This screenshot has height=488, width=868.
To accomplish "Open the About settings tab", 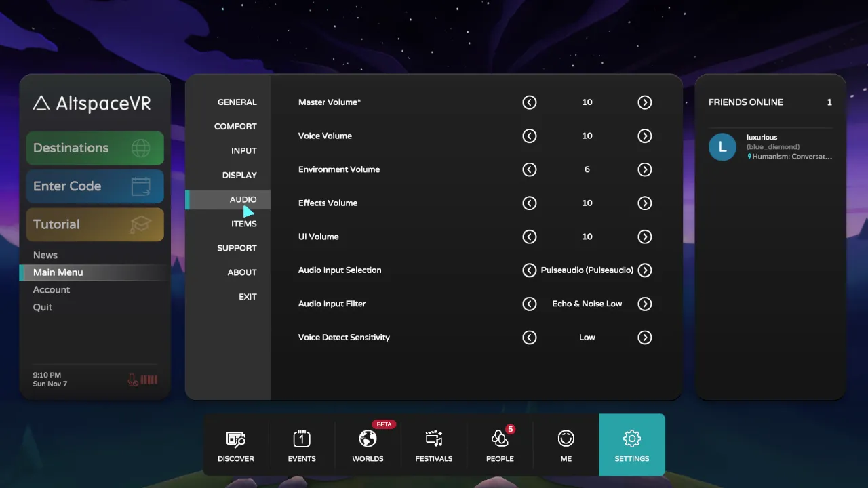I will point(242,272).
